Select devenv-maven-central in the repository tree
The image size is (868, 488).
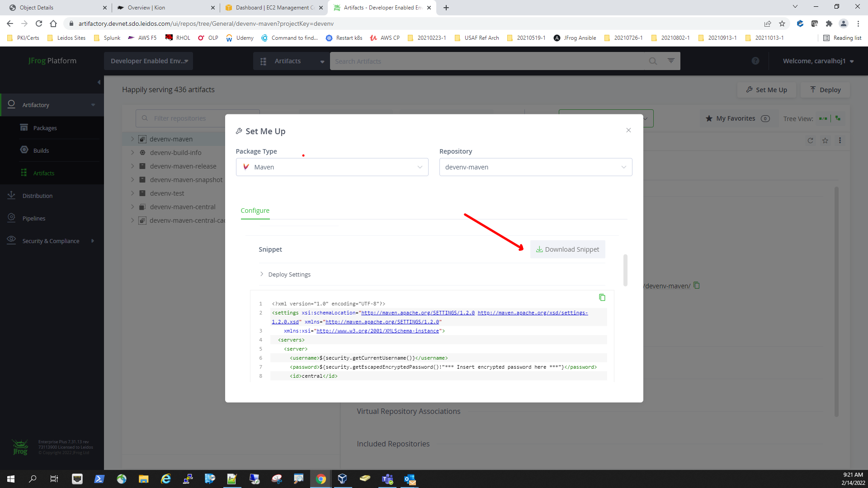pyautogui.click(x=183, y=207)
